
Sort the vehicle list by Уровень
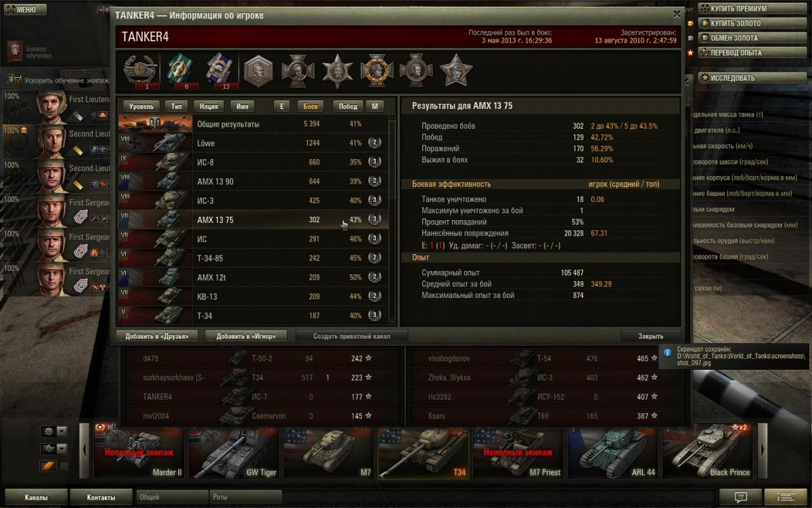(x=141, y=106)
